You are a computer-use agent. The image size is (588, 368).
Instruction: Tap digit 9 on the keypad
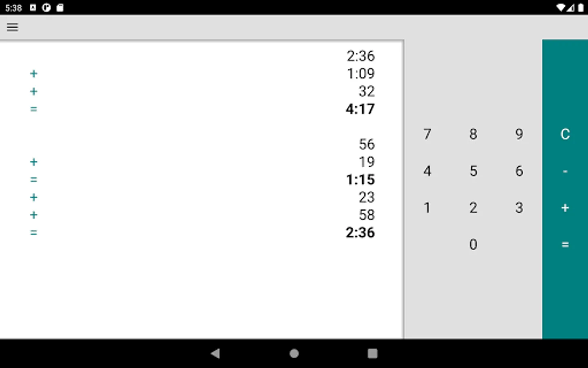(519, 134)
